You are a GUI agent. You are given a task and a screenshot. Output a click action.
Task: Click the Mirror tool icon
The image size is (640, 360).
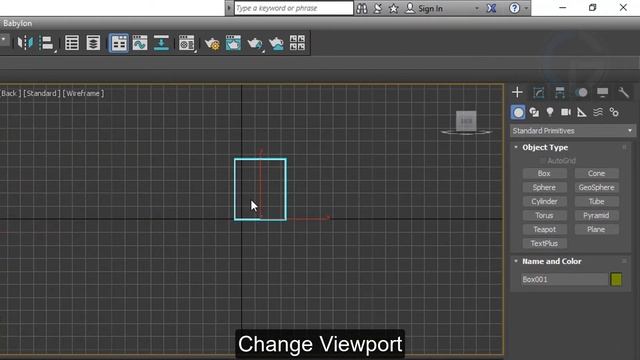[x=25, y=42]
